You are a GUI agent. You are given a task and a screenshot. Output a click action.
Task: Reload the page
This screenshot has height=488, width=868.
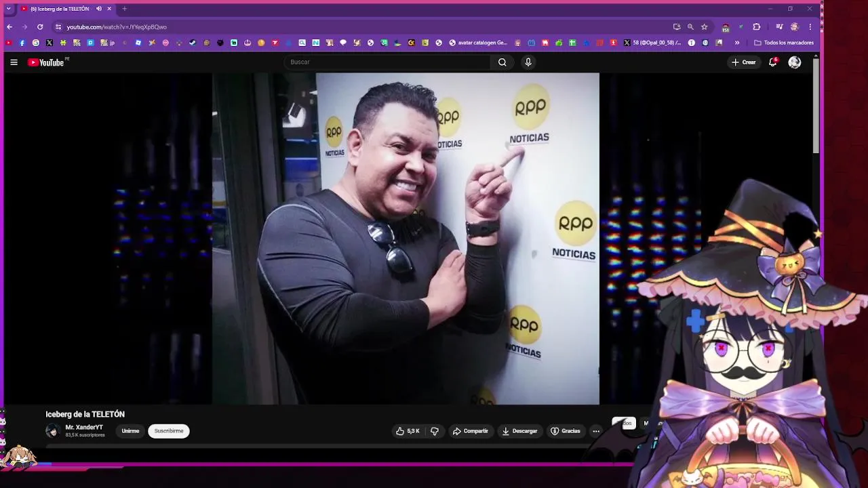click(40, 27)
